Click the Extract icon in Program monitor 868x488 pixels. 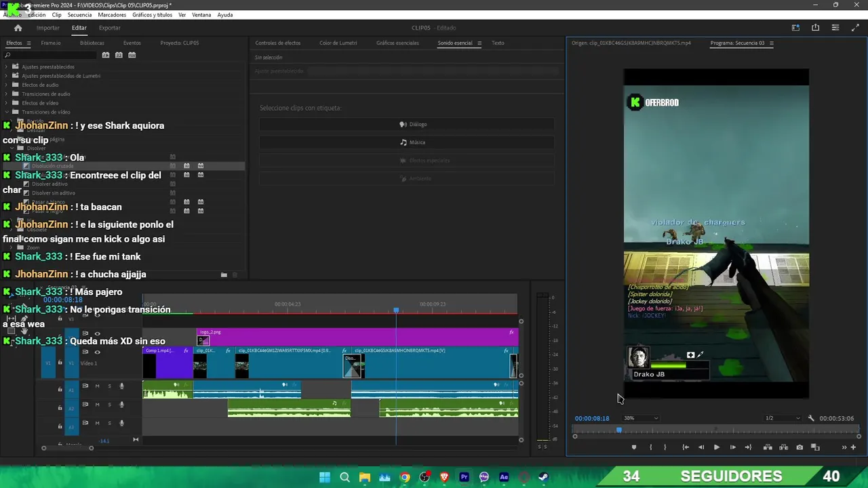point(783,447)
